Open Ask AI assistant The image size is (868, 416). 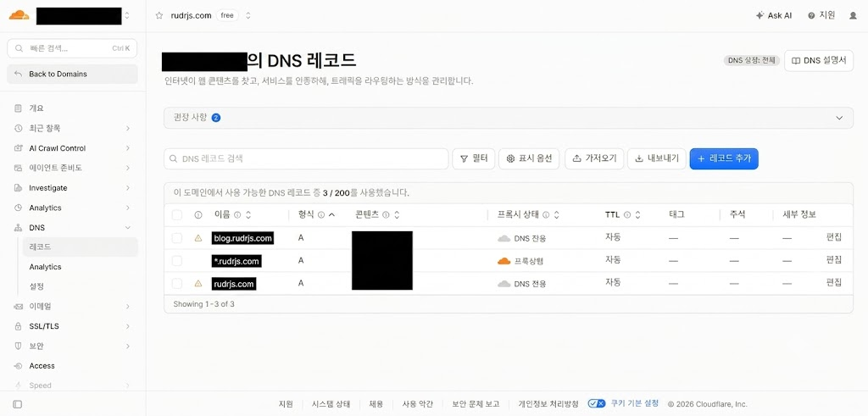(x=773, y=15)
